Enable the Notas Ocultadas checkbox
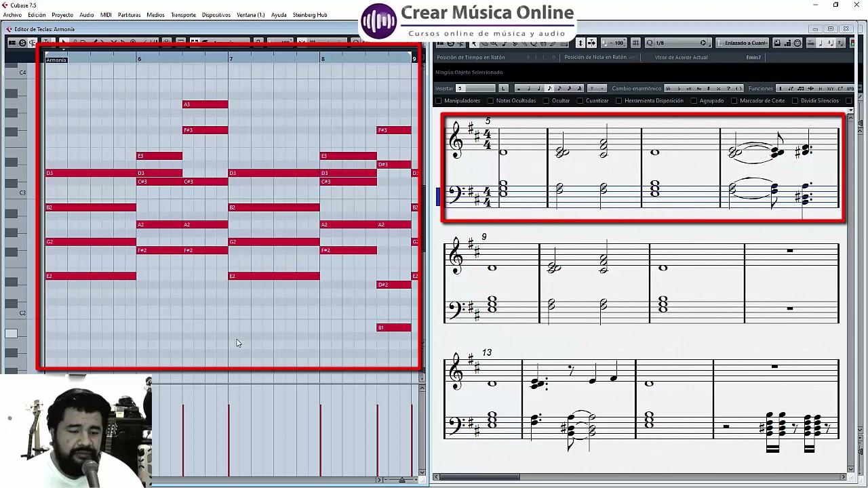 [x=490, y=100]
